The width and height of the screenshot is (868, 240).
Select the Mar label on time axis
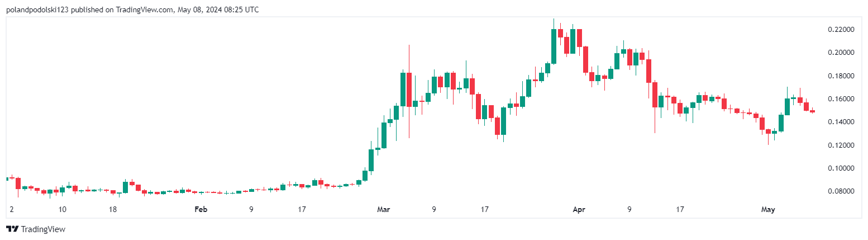[383, 210]
